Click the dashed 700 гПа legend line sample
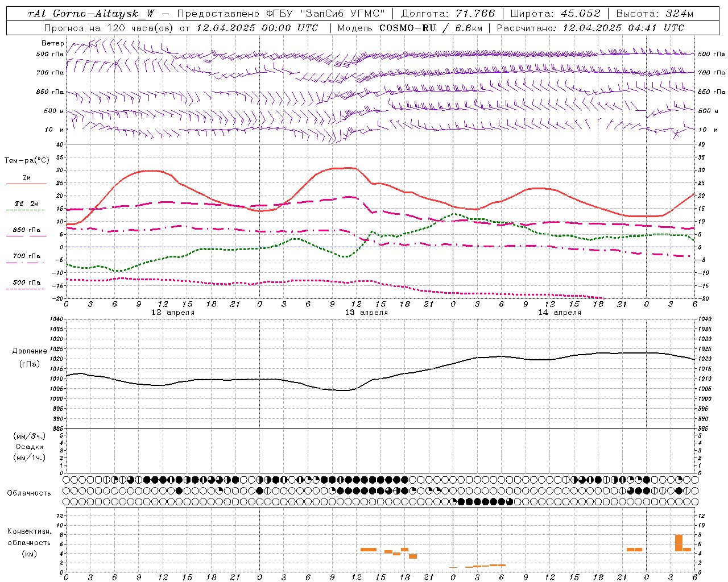This screenshot has height=582, width=728. point(26,263)
